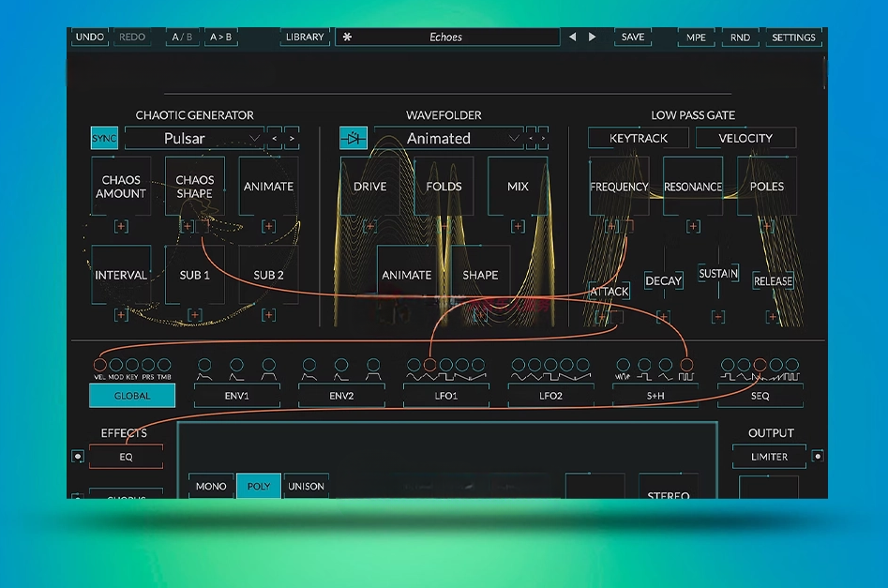Open the LIBRARY browser

click(305, 37)
